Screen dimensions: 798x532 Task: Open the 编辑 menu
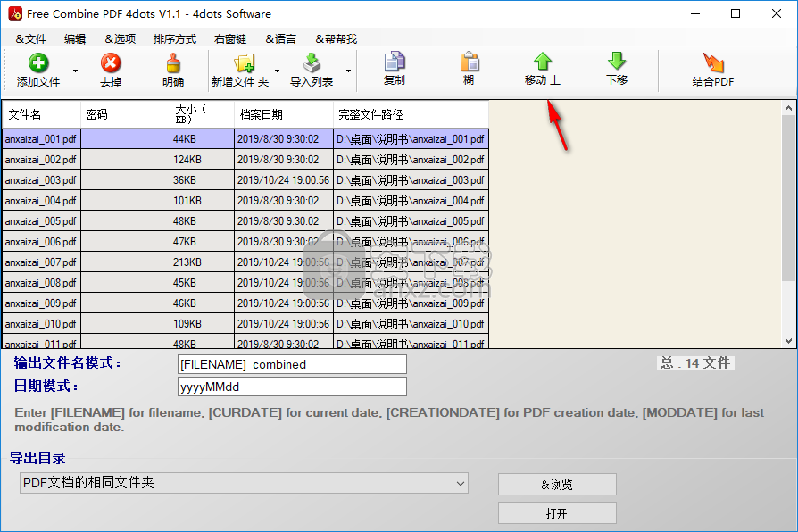click(x=75, y=38)
